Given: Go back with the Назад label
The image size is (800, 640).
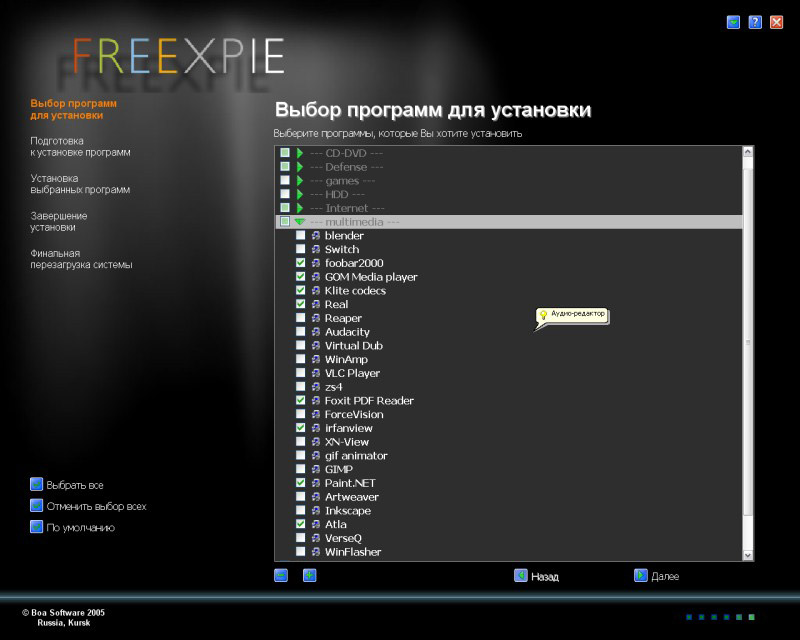Looking at the screenshot, I should click(x=545, y=577).
